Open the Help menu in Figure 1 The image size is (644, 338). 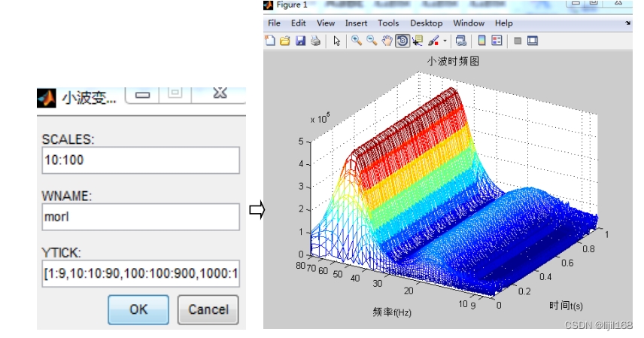point(503,23)
